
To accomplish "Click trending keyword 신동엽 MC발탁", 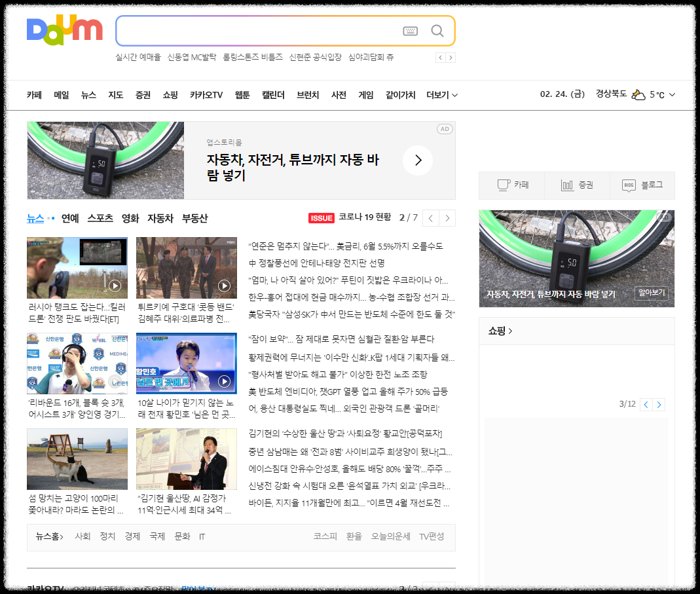I will (192, 57).
